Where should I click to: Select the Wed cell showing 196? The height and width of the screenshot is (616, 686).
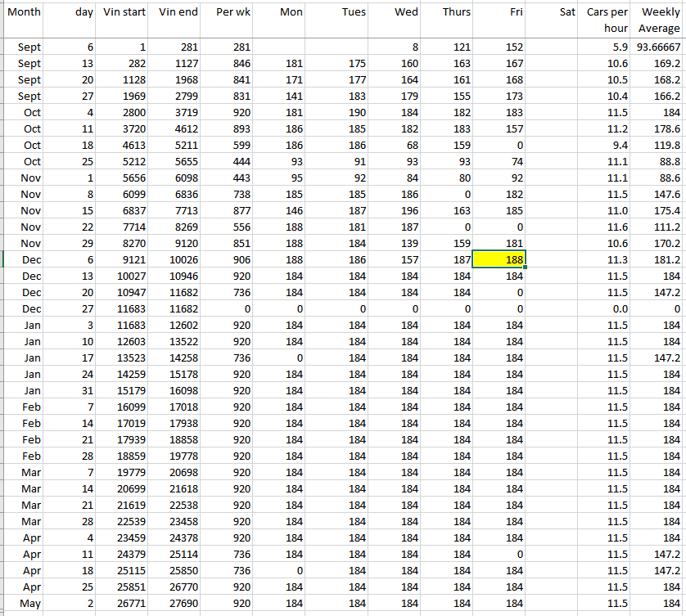point(395,210)
